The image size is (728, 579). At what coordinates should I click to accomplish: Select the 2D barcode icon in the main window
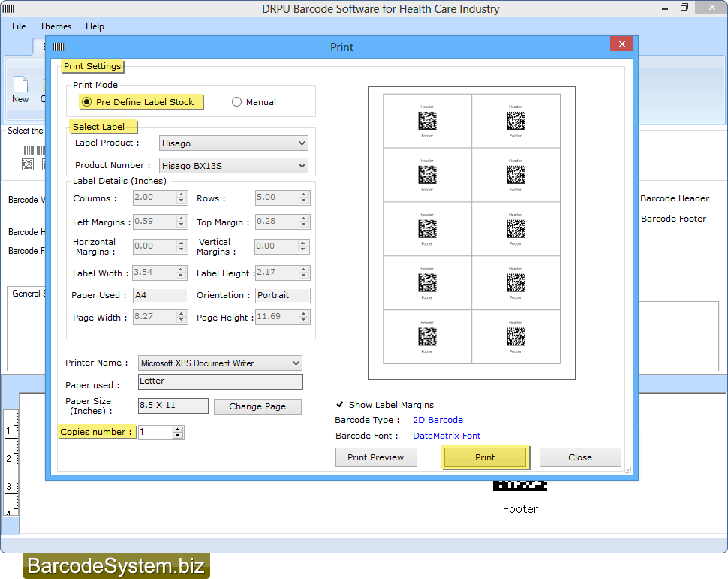pos(28,164)
